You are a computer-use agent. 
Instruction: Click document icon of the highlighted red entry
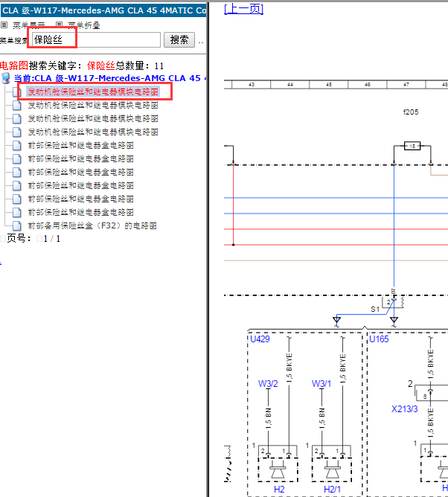[17, 92]
